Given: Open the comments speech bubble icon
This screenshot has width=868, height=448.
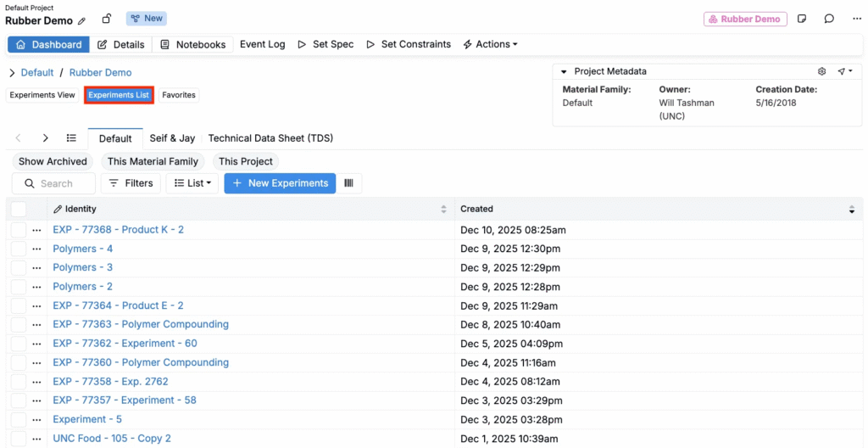Looking at the screenshot, I should pyautogui.click(x=829, y=19).
